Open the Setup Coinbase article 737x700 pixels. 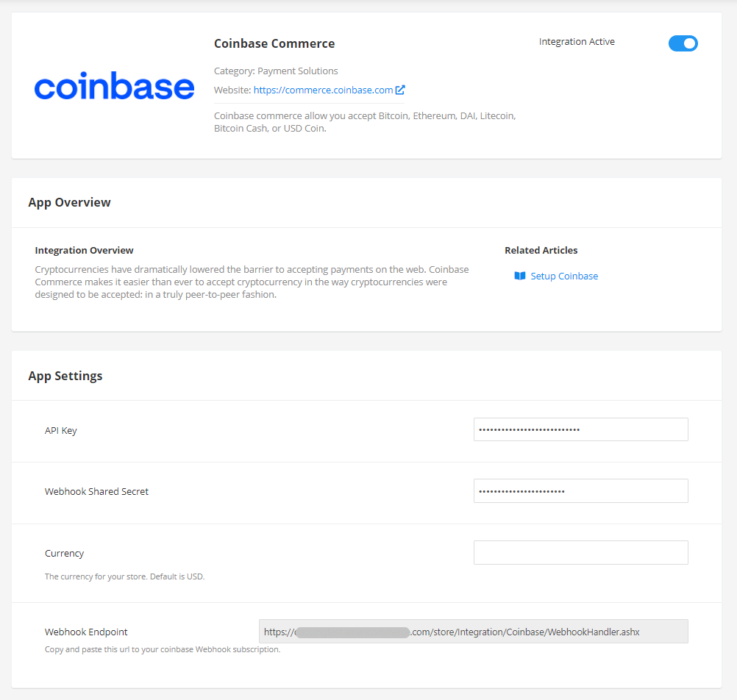[564, 276]
